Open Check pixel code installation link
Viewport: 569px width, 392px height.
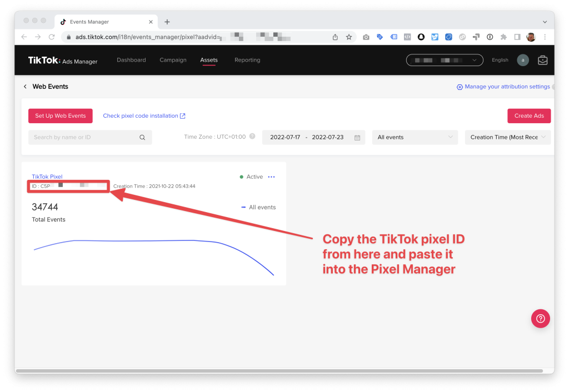pyautogui.click(x=144, y=115)
